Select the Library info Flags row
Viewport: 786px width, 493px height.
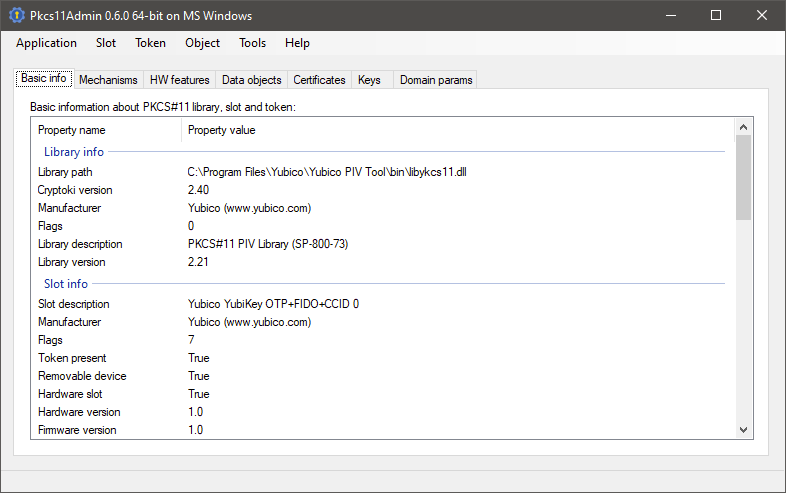pyautogui.click(x=383, y=226)
